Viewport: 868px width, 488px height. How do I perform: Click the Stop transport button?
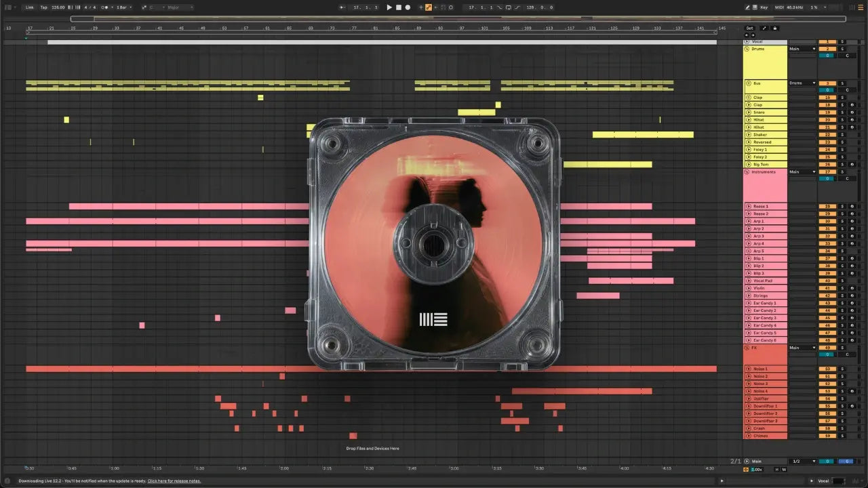[399, 7]
